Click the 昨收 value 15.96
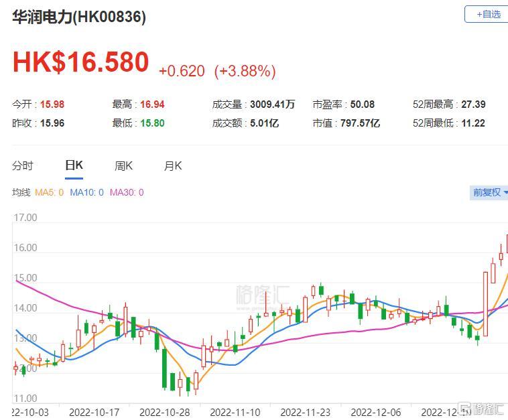 coord(52,123)
